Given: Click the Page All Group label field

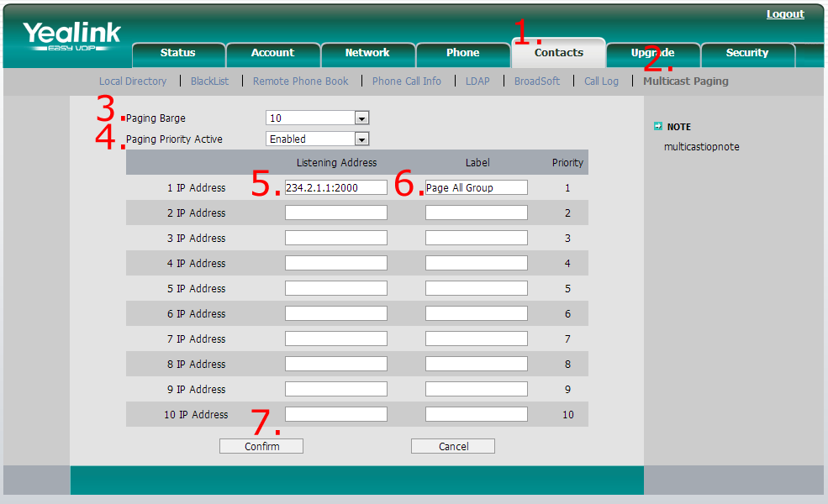Looking at the screenshot, I should (x=476, y=188).
